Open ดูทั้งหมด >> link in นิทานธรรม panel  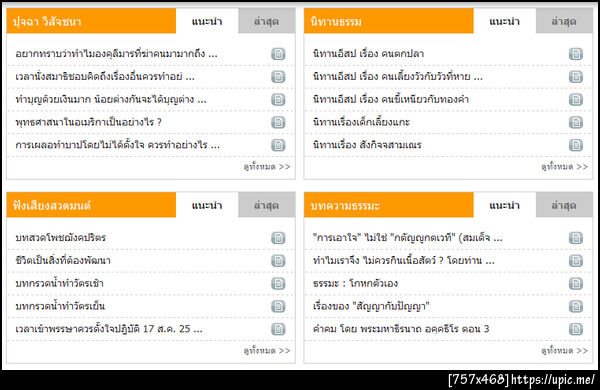(564, 166)
